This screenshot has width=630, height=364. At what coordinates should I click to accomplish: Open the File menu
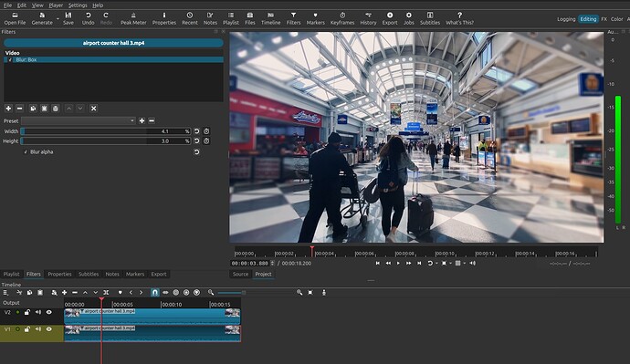[x=7, y=5]
